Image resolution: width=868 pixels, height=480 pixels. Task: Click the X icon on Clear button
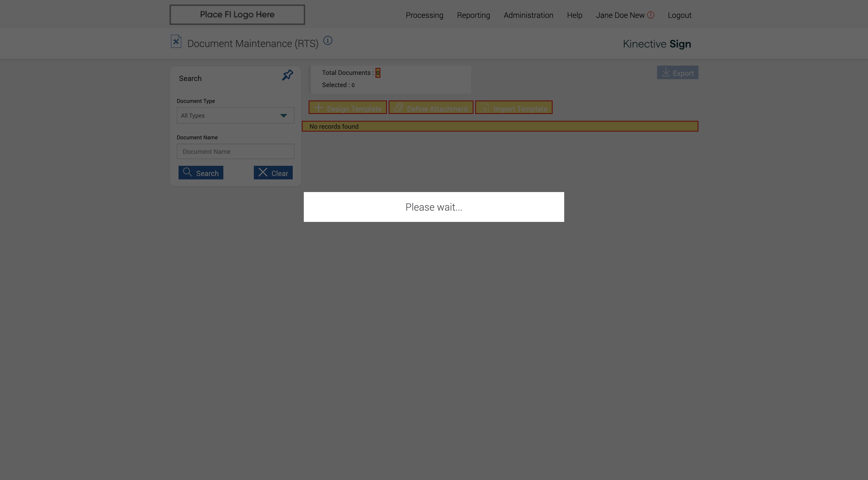[x=263, y=172]
